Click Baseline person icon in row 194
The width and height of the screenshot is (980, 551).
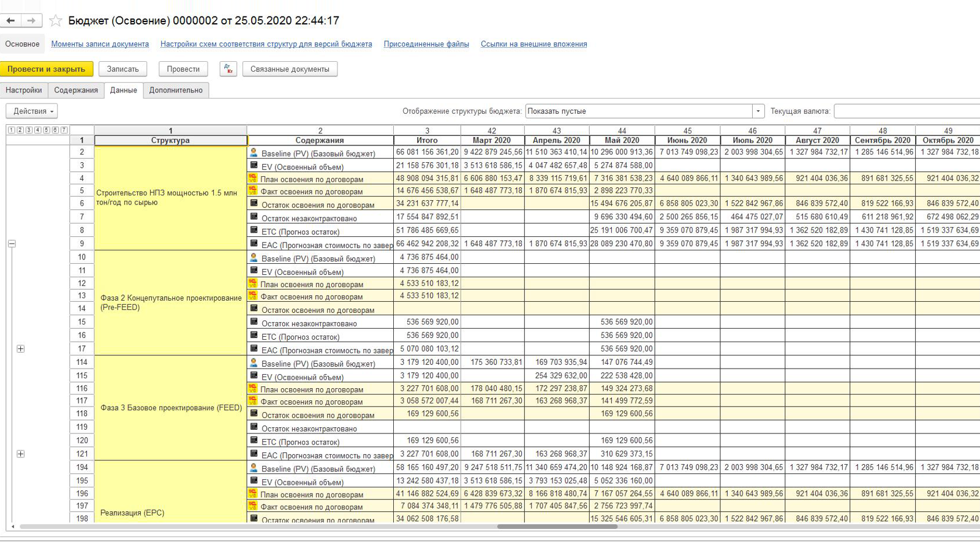254,468
